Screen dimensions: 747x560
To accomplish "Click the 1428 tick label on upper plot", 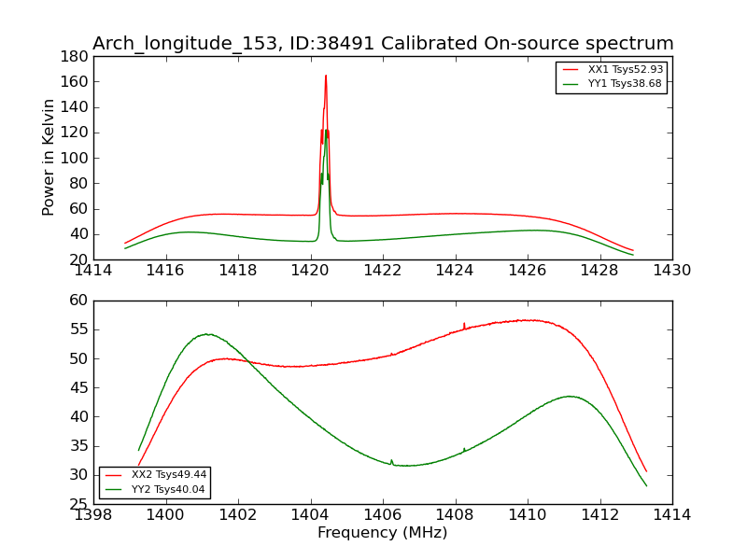I will (x=599, y=271).
